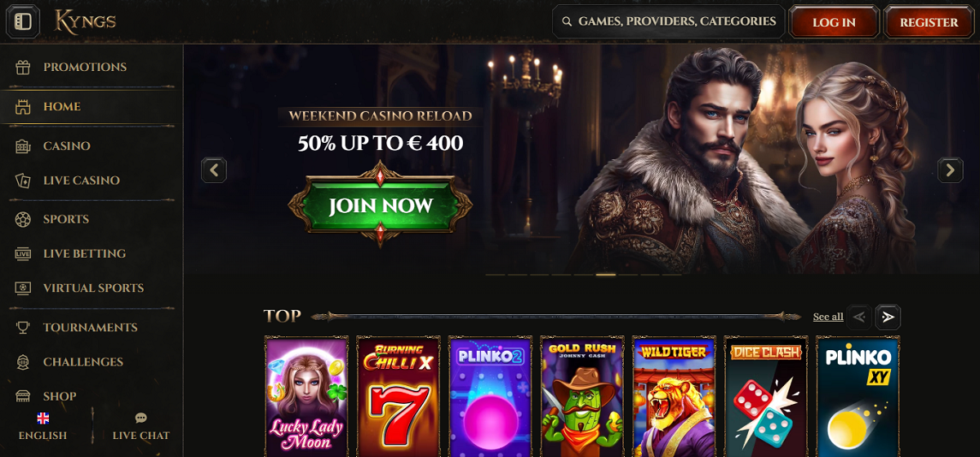The height and width of the screenshot is (457, 980).
Task: Change language via English flag selector
Action: (x=42, y=426)
